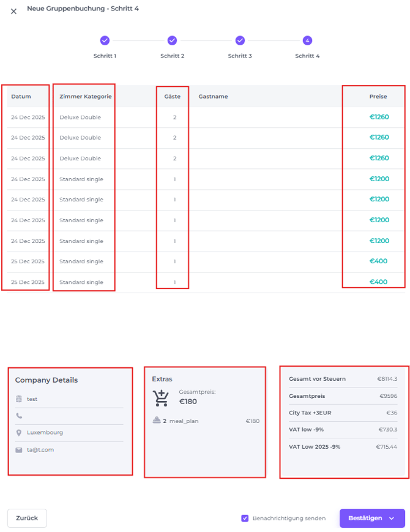This screenshot has height=532, width=410.
Task: Click the company building icon beside test
Action: click(19, 399)
